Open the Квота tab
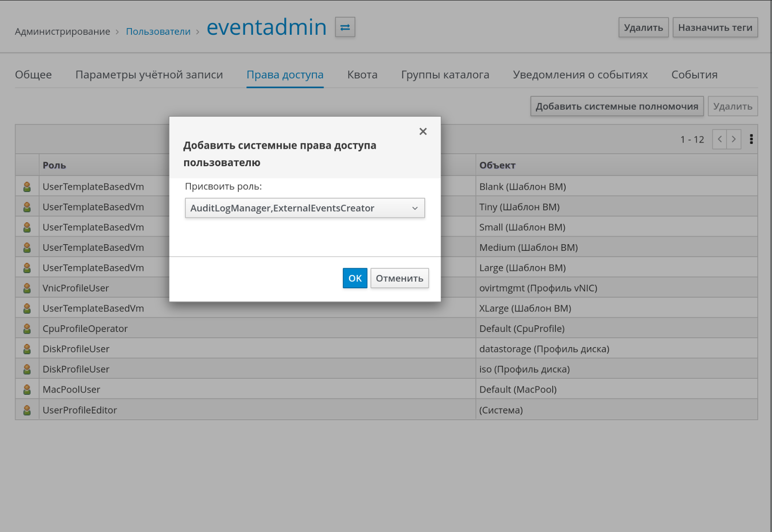The width and height of the screenshot is (772, 532). click(362, 75)
